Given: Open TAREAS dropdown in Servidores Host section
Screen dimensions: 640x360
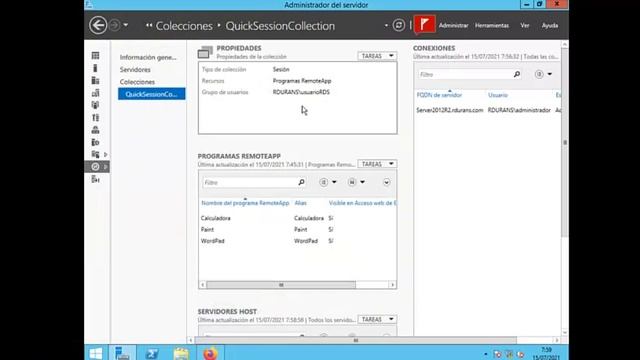Looking at the screenshot, I should tap(377, 319).
